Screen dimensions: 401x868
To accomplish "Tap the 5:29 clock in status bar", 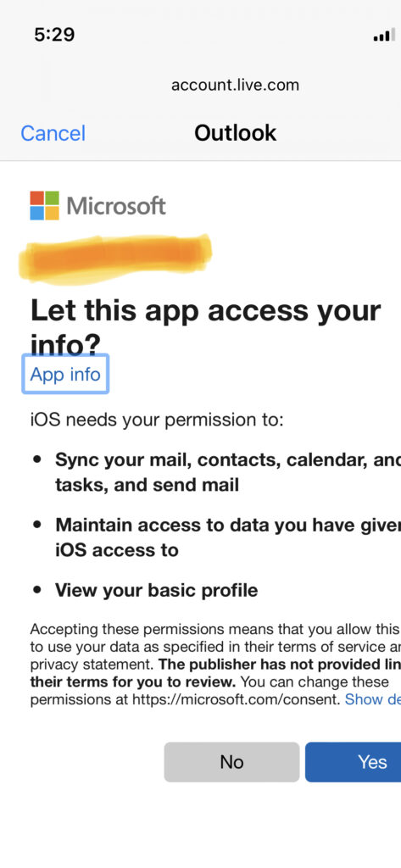I will [x=54, y=35].
